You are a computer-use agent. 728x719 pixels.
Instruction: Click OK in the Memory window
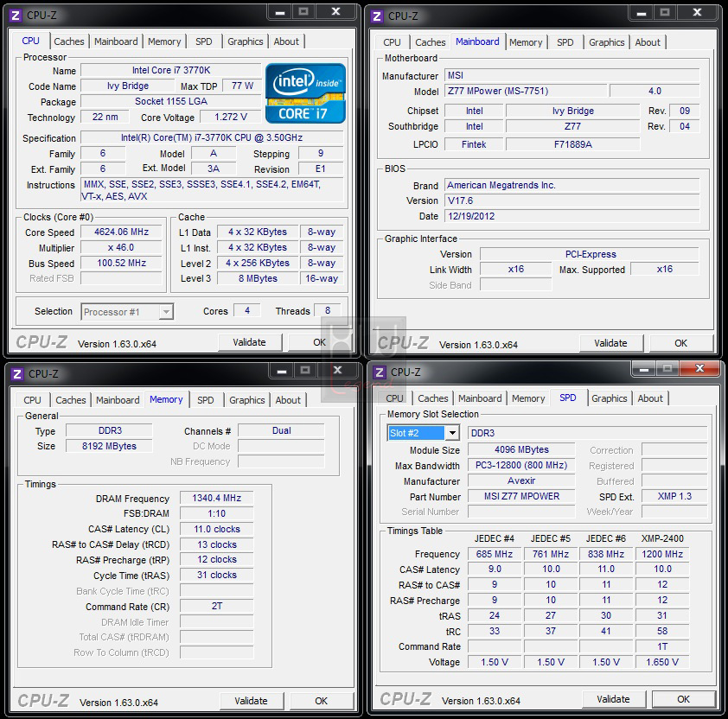coord(322,701)
